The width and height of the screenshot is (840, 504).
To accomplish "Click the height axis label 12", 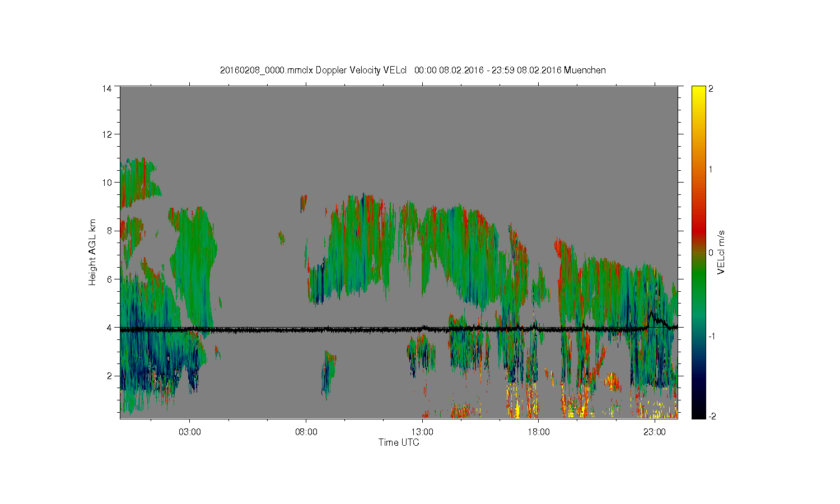I will (x=107, y=134).
